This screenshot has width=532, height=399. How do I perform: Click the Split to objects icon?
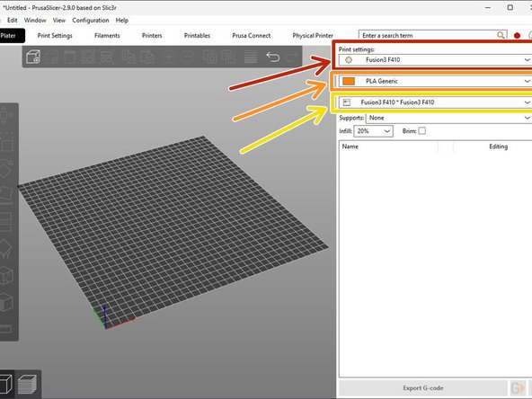(210, 57)
